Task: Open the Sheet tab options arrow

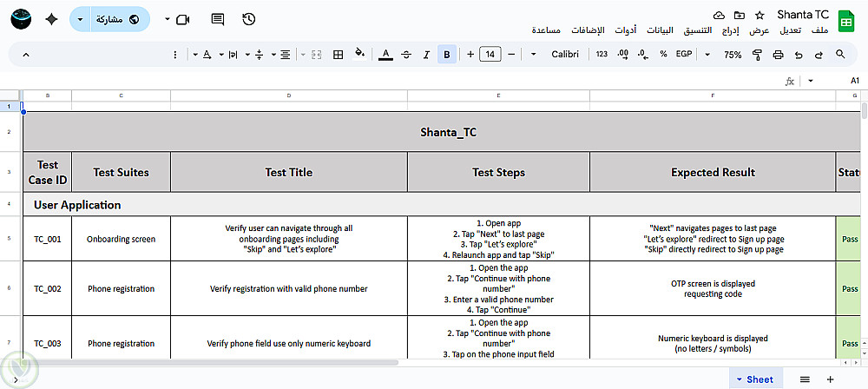Action: pyautogui.click(x=739, y=379)
